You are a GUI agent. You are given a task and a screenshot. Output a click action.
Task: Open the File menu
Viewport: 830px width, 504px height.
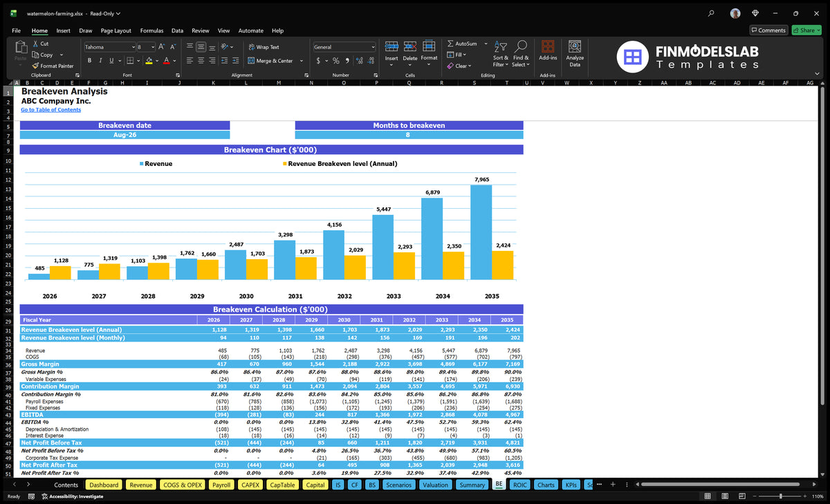16,30
